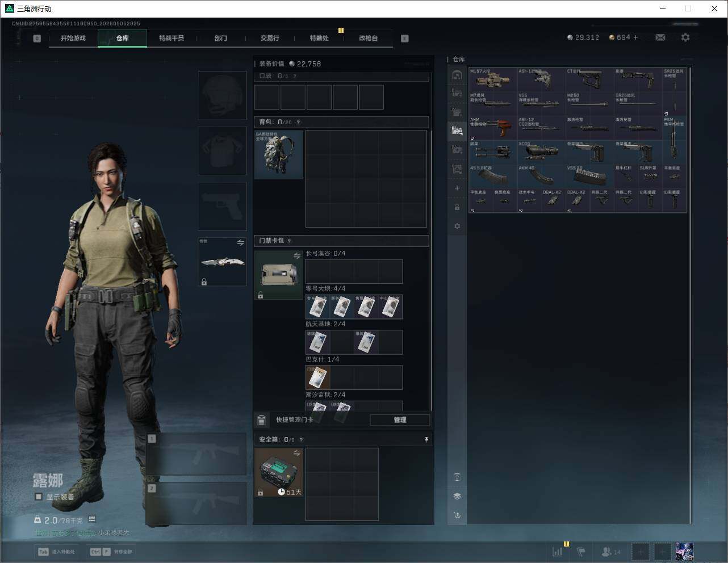Select CT后托 stock in warehouse

pos(590,80)
